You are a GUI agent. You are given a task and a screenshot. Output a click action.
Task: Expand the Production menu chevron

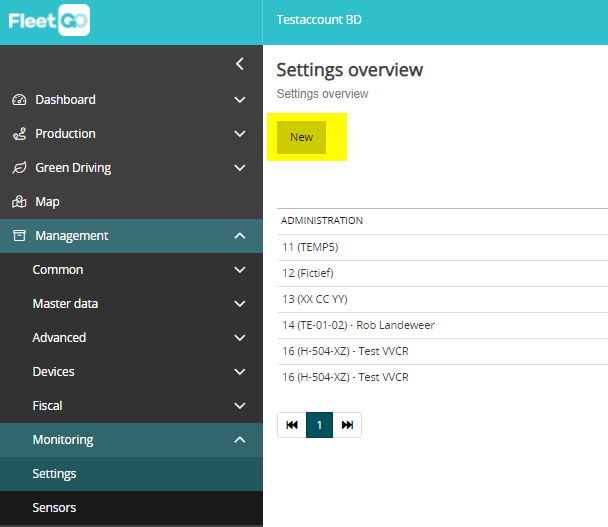point(240,134)
